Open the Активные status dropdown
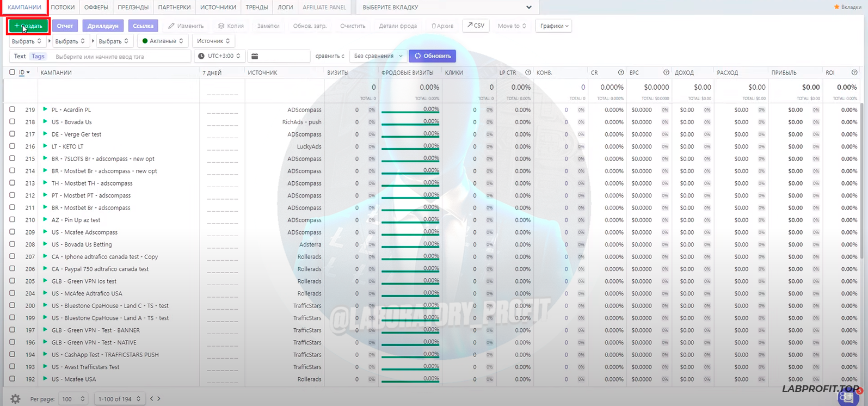 coord(163,41)
